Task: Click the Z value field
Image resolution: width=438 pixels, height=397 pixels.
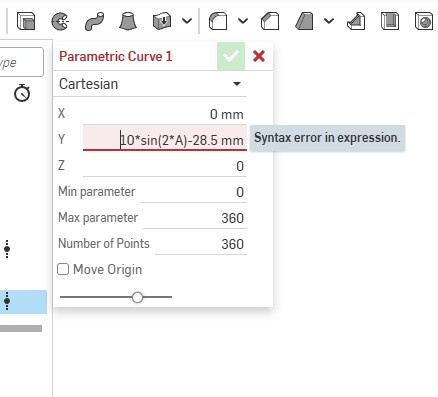Action: tap(165, 166)
